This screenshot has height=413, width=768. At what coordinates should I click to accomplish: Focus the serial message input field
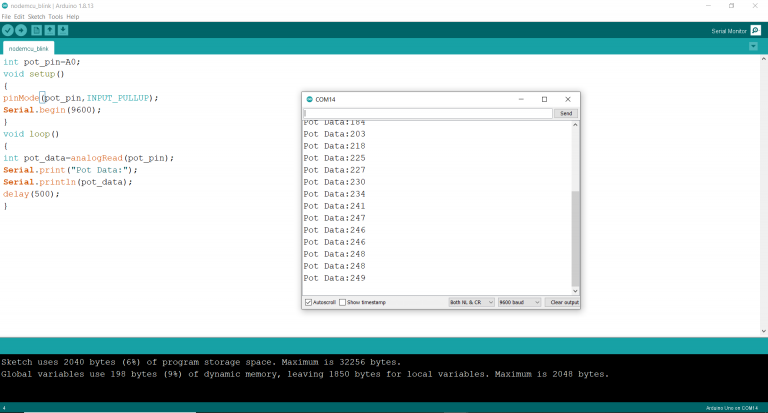click(x=427, y=114)
